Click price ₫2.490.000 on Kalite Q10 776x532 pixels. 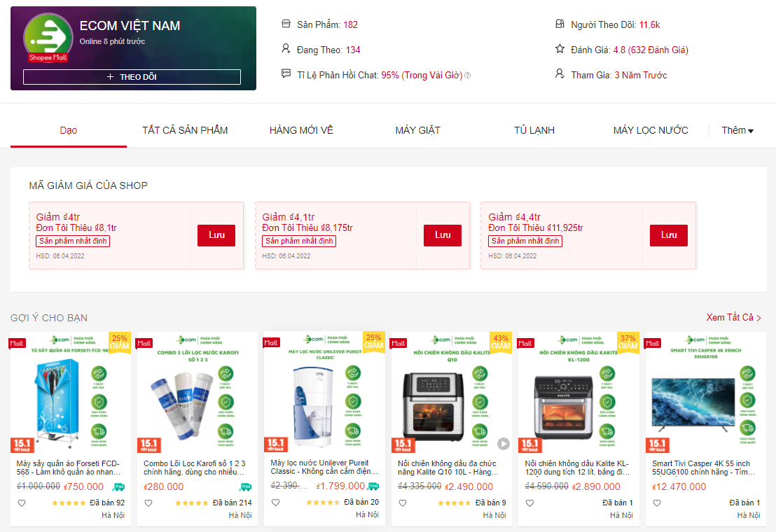click(x=469, y=487)
